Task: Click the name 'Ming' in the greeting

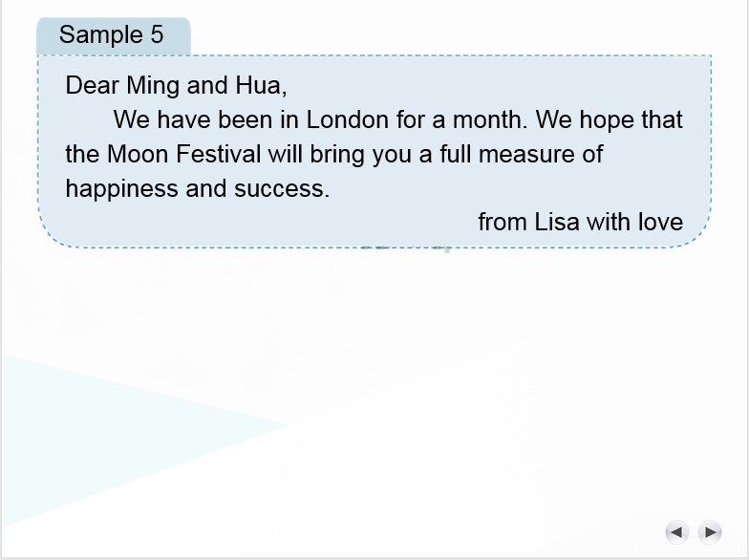Action: pos(152,86)
